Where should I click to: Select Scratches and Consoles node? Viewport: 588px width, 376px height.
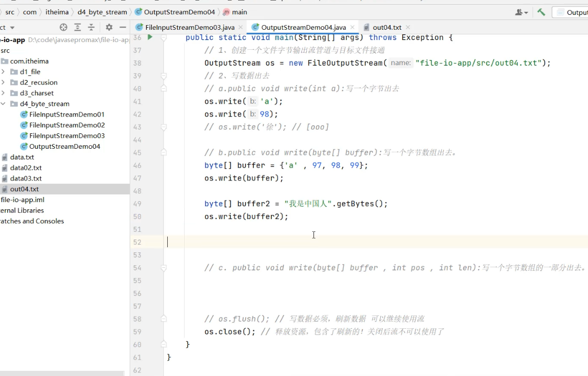(32, 221)
